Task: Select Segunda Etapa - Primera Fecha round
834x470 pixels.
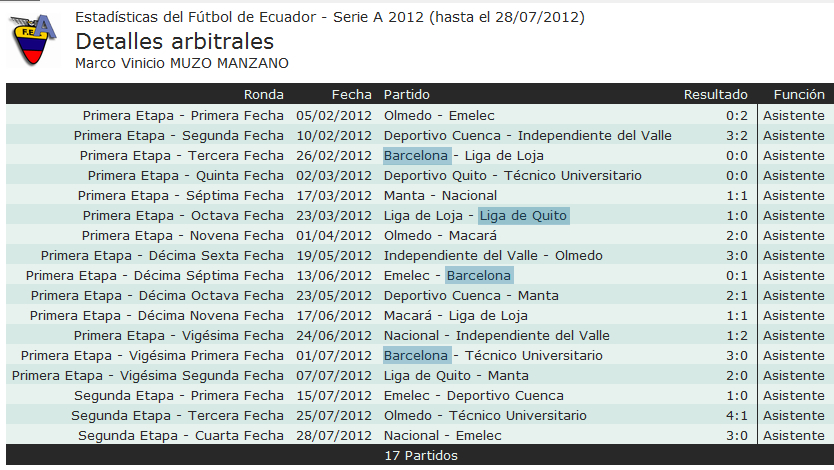Action: [179, 396]
